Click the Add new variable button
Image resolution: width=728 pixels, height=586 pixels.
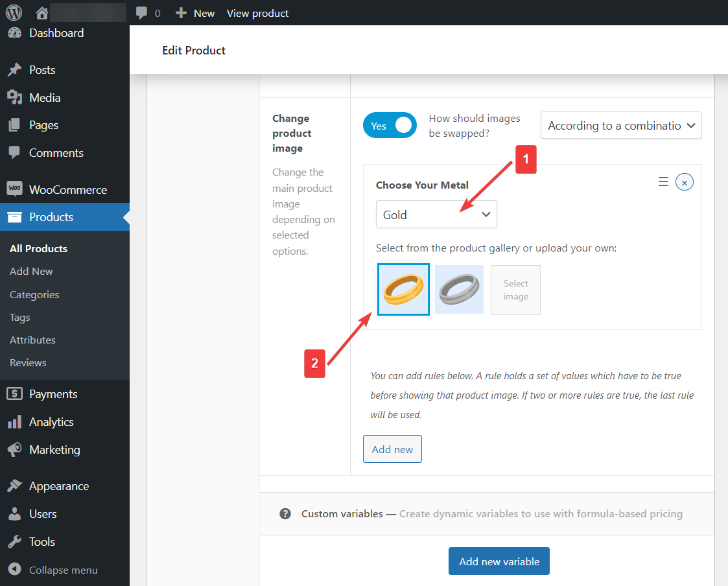tap(499, 561)
